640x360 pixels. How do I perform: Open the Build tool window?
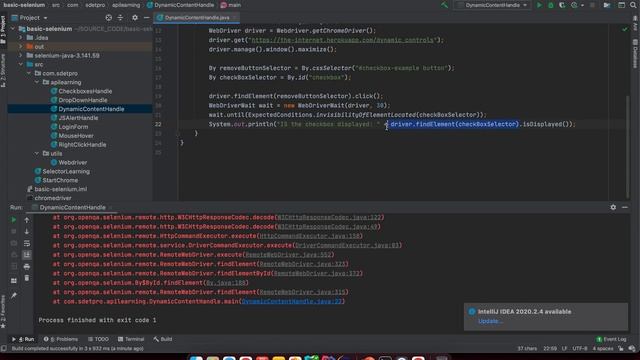point(162,339)
